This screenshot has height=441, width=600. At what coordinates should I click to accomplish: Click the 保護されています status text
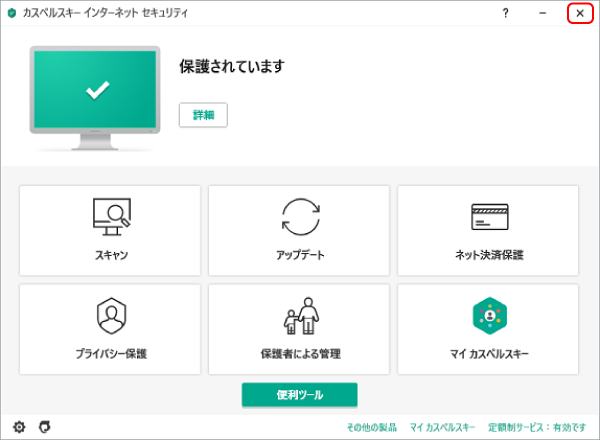232,66
